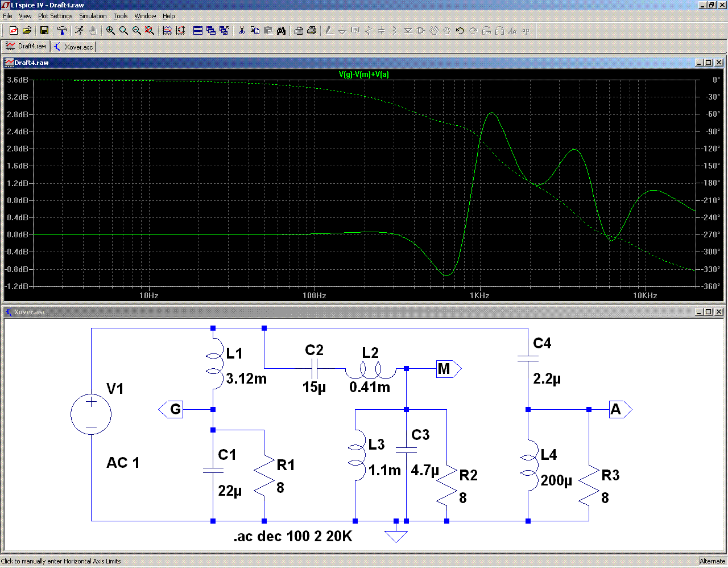
Task: Click the Autorange plot icon
Action: click(167, 31)
